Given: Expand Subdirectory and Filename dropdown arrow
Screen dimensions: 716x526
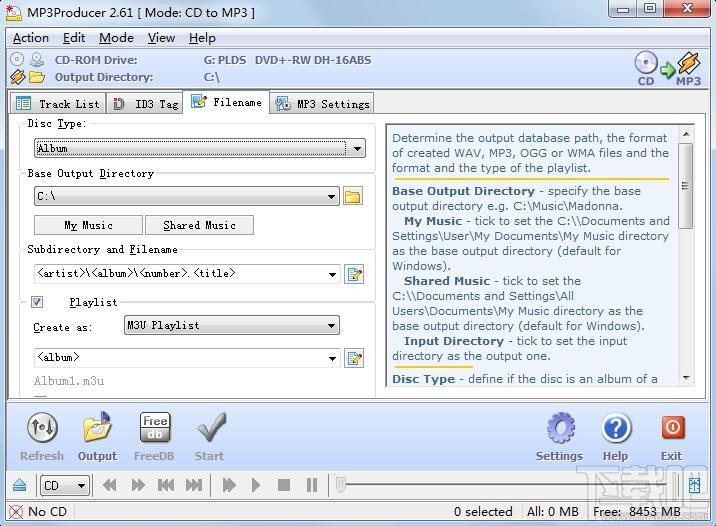Looking at the screenshot, I should pyautogui.click(x=332, y=274).
